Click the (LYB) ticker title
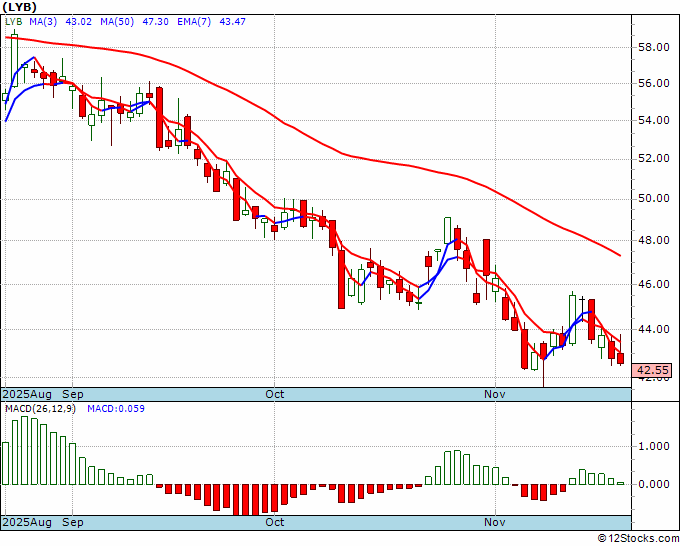680x546 pixels. [x=19, y=7]
